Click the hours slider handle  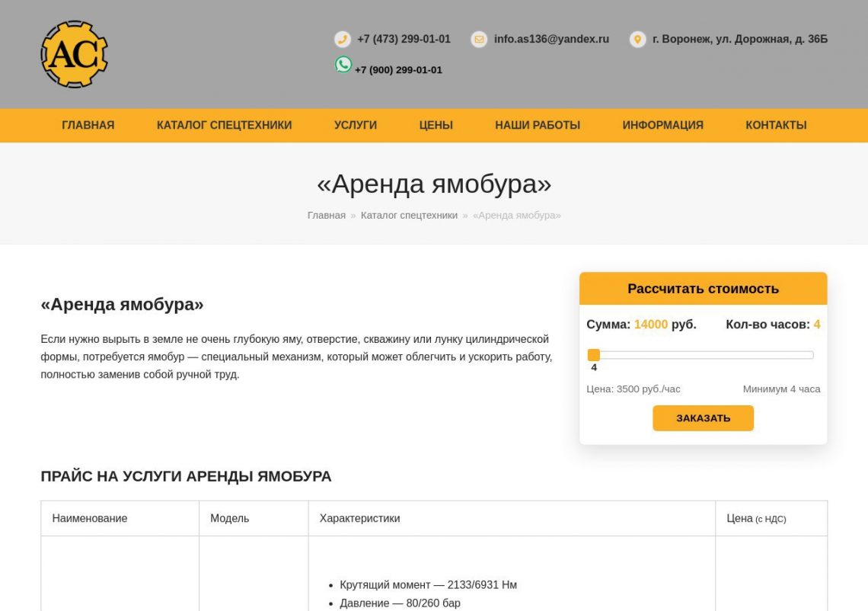click(593, 355)
